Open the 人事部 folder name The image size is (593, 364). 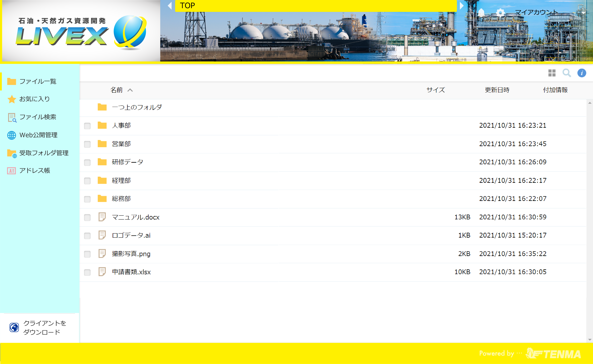point(121,125)
